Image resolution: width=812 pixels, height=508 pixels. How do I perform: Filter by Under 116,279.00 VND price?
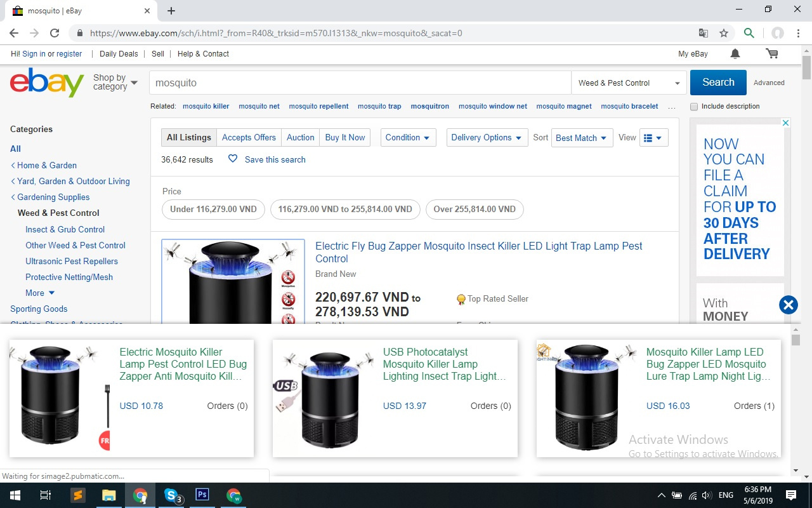coord(213,209)
